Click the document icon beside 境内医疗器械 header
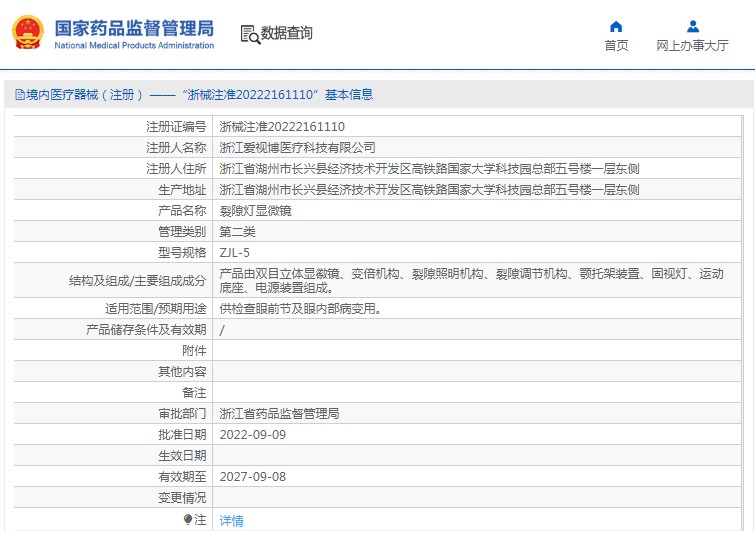Screen dimensions: 755x533 click(x=19, y=95)
